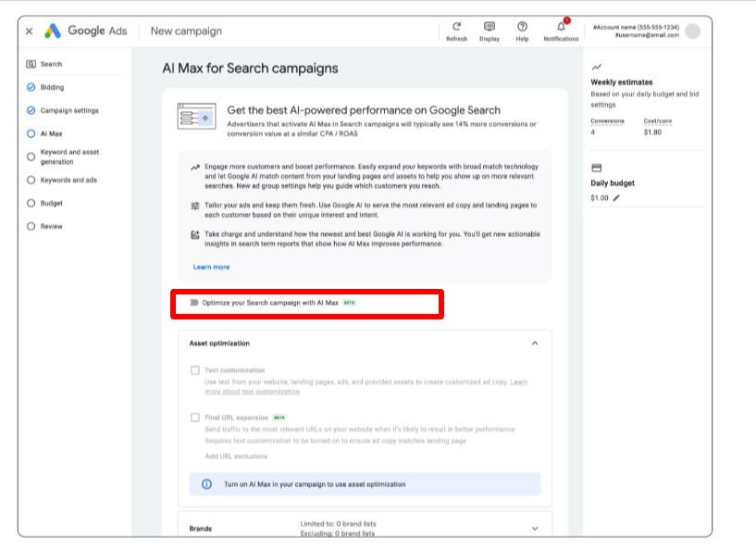Open the Notifications bell icon
Screen dimensions: 756x550
coord(561,28)
